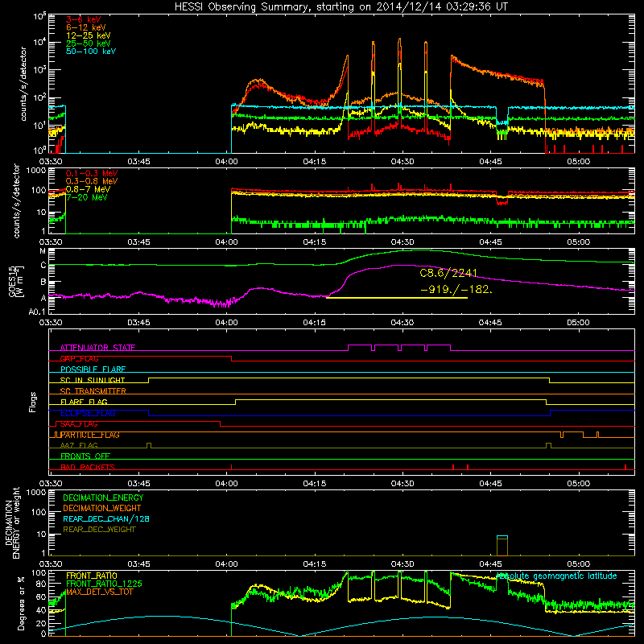Click the 0.1-0.3 MeV legend entry
644x644 pixels.
tap(92, 173)
